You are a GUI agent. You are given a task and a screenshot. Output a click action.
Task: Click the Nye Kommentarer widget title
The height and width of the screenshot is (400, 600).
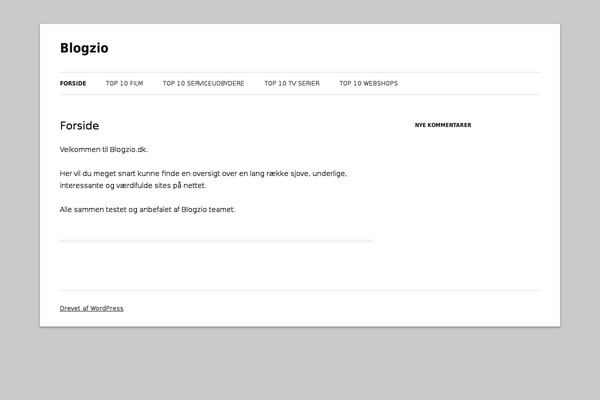coord(443,125)
